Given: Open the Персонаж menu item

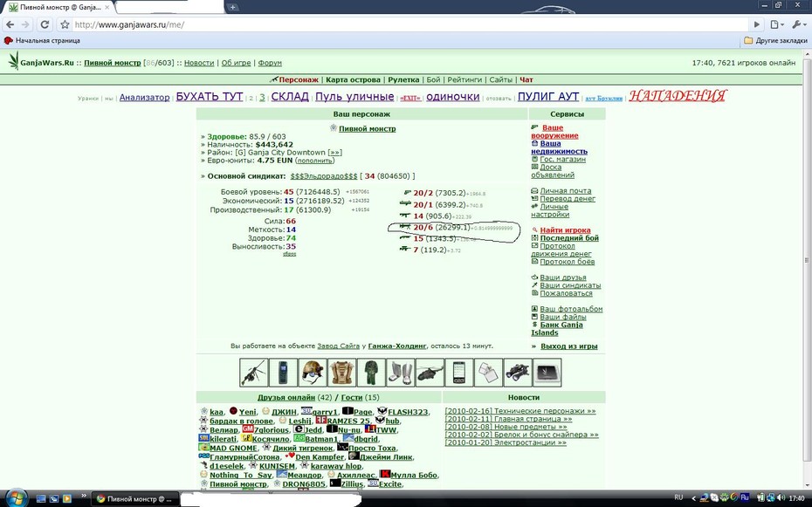Looking at the screenshot, I should [299, 79].
